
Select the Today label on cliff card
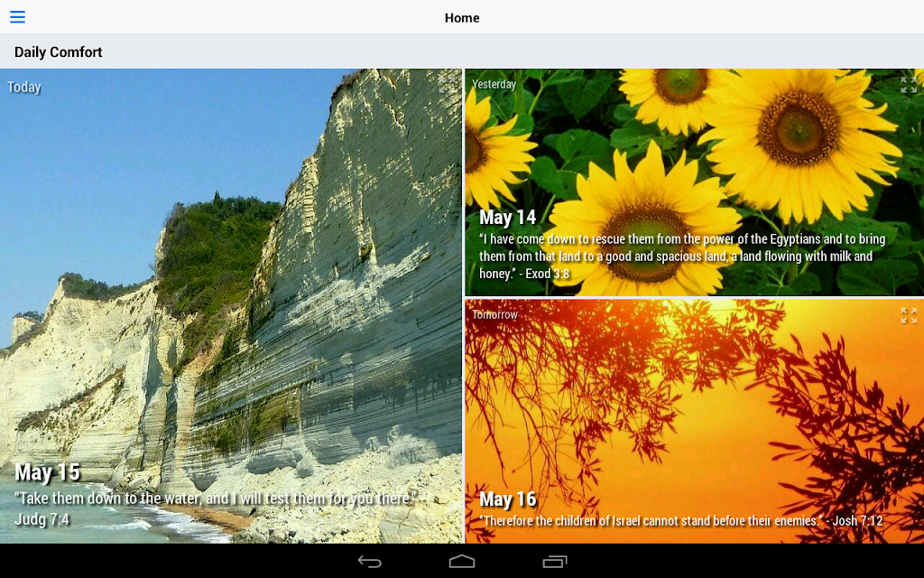pyautogui.click(x=24, y=87)
